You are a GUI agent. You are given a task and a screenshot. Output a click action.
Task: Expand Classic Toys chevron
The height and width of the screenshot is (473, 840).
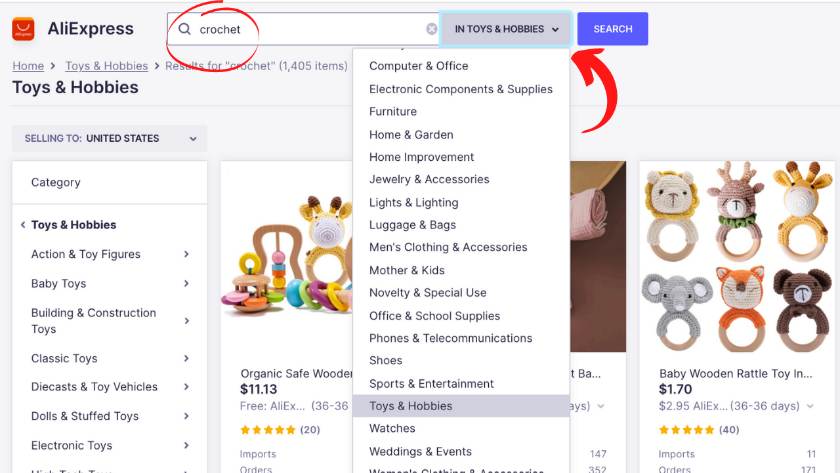tap(186, 358)
